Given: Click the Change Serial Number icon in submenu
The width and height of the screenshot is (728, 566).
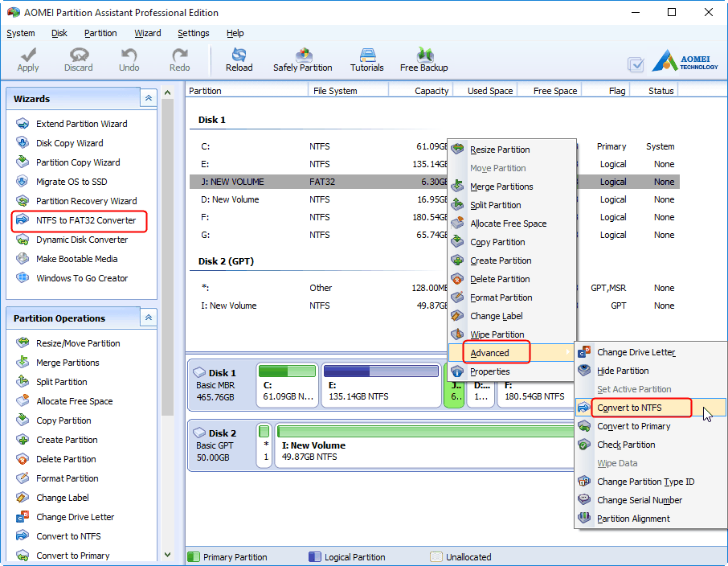Looking at the screenshot, I should pyautogui.click(x=584, y=499).
